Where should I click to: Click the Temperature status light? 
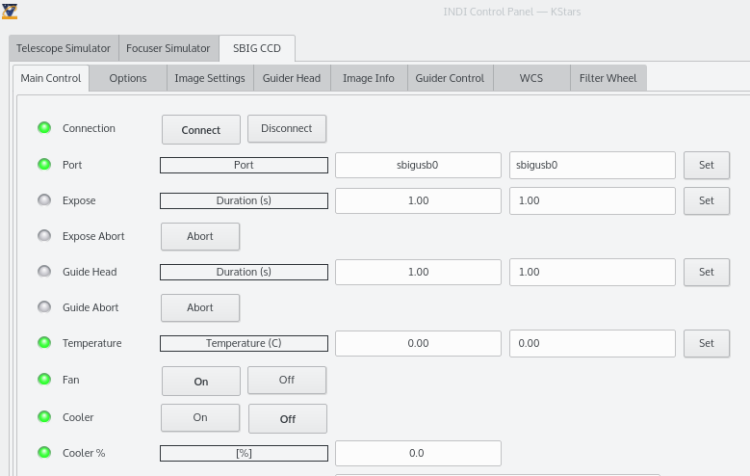(x=44, y=343)
